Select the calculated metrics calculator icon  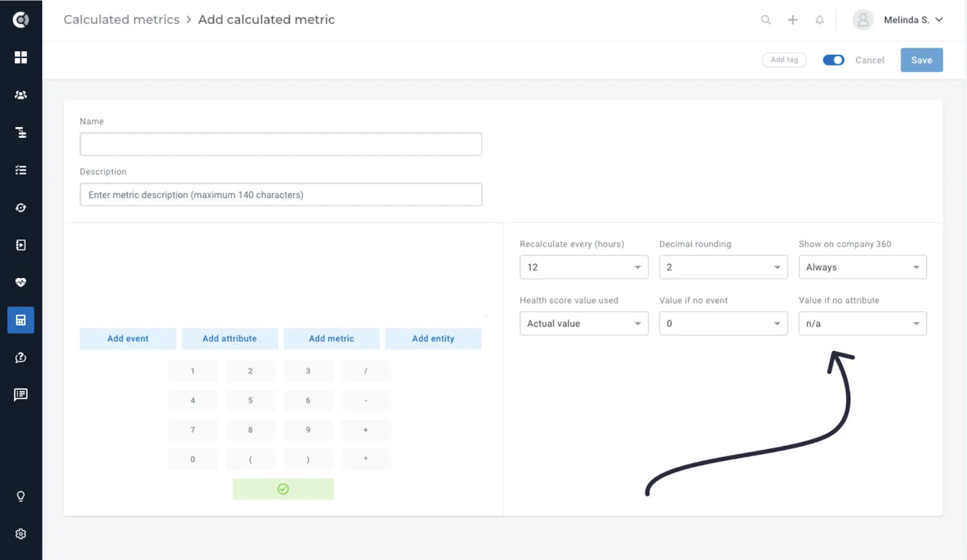click(x=21, y=320)
